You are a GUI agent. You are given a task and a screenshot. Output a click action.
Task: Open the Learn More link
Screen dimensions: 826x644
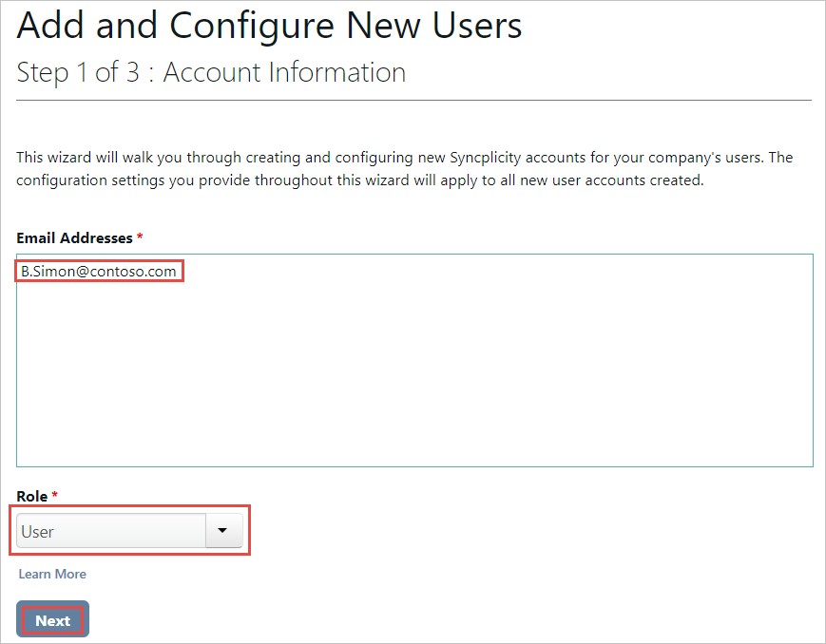tap(52, 574)
